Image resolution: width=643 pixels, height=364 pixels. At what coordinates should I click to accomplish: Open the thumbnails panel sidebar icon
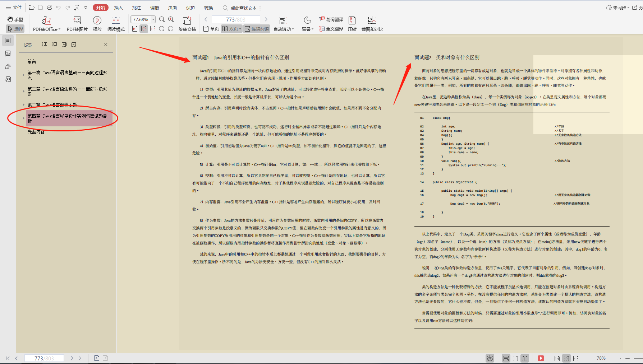(8, 53)
